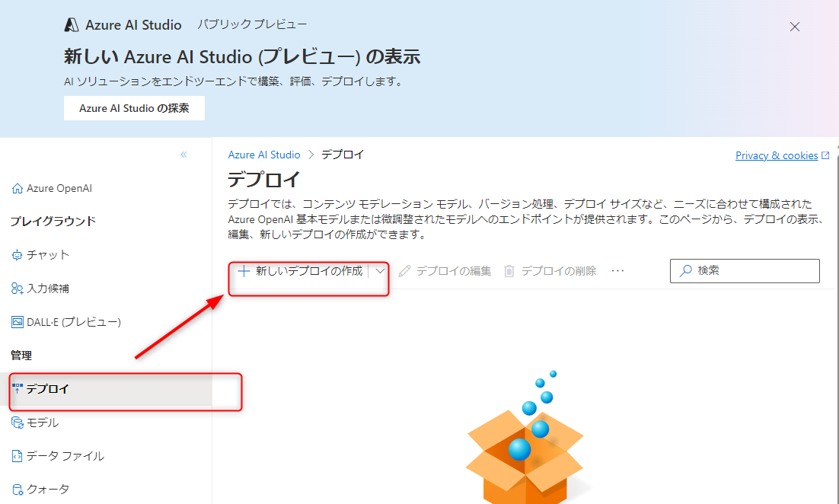The height and width of the screenshot is (504, 839).
Task: Expand the new deployment dropdown arrow
Action: click(x=380, y=271)
